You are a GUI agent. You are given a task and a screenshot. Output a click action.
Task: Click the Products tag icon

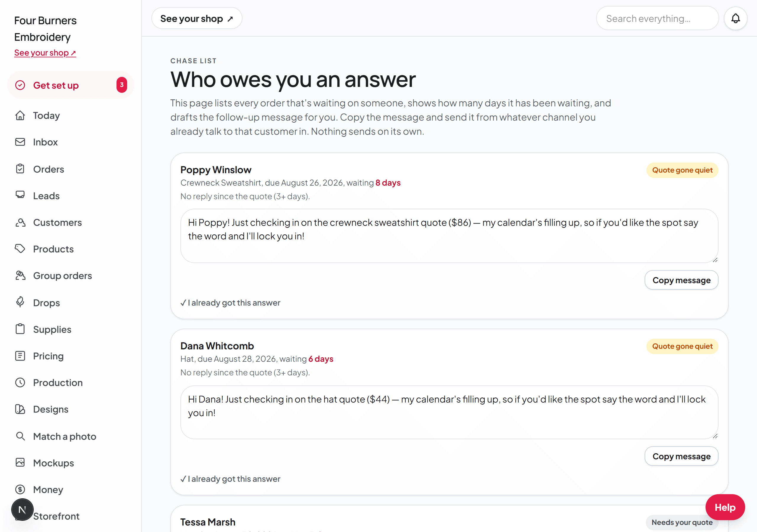click(20, 249)
